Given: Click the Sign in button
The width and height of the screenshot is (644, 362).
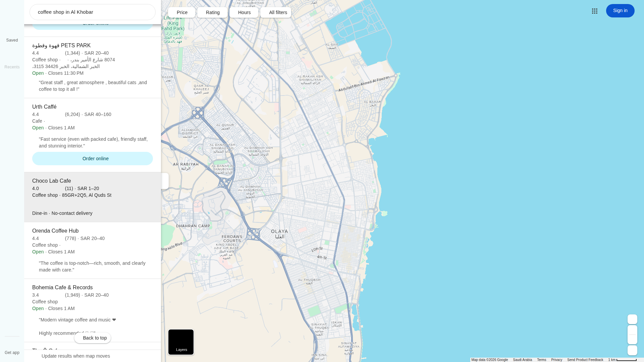Looking at the screenshot, I should pos(620,11).
